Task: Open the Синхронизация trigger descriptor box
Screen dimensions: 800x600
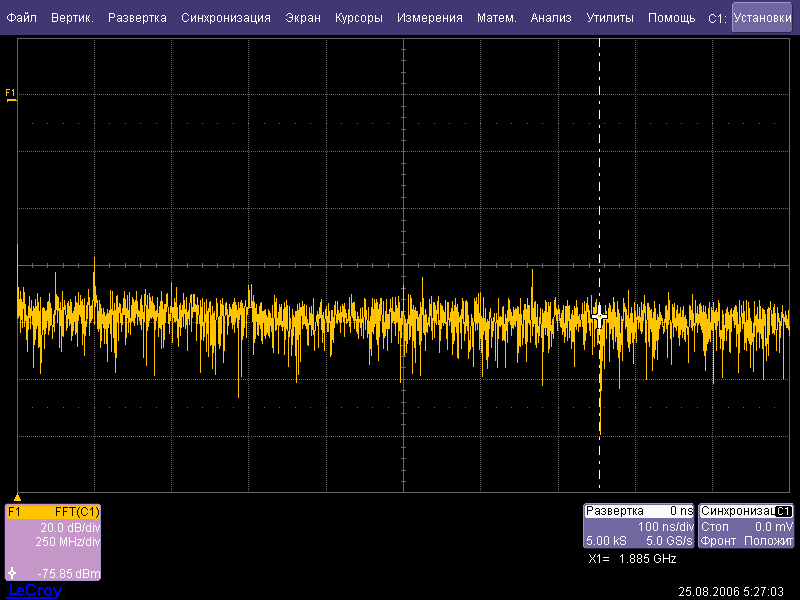Action: (746, 526)
